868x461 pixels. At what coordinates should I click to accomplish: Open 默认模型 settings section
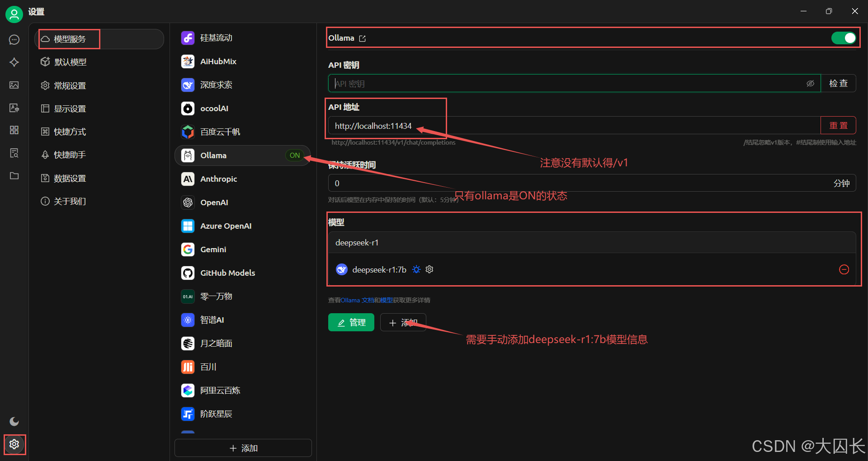[x=99, y=62]
